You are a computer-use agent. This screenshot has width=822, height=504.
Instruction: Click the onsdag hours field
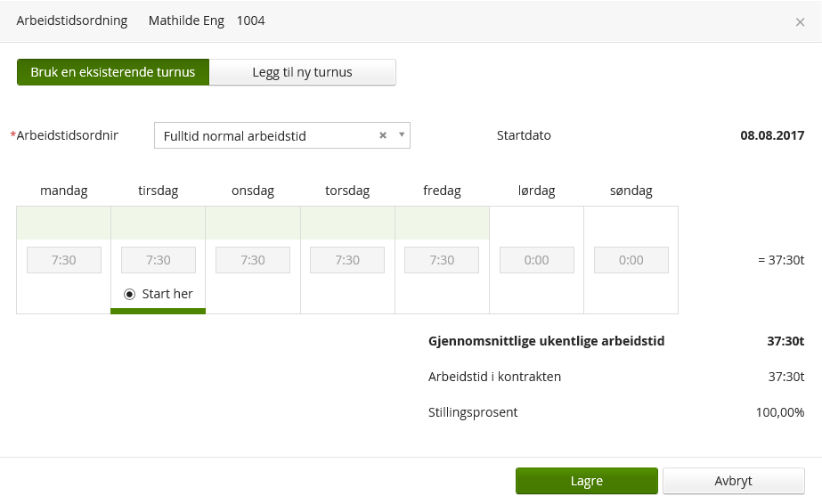(x=253, y=260)
